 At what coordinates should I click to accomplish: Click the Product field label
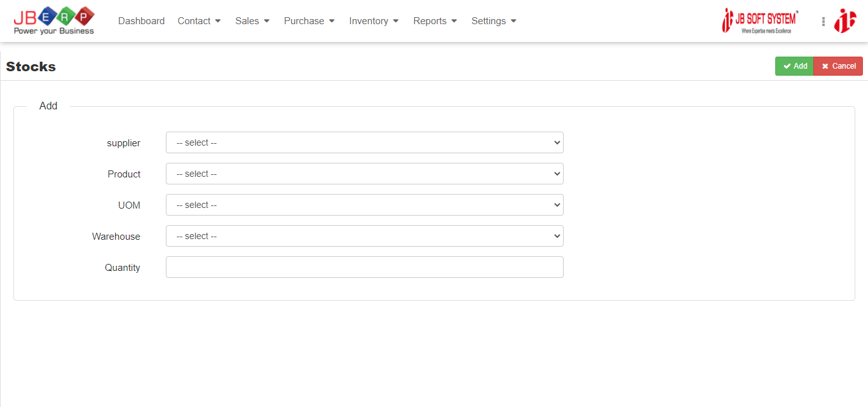coord(124,174)
